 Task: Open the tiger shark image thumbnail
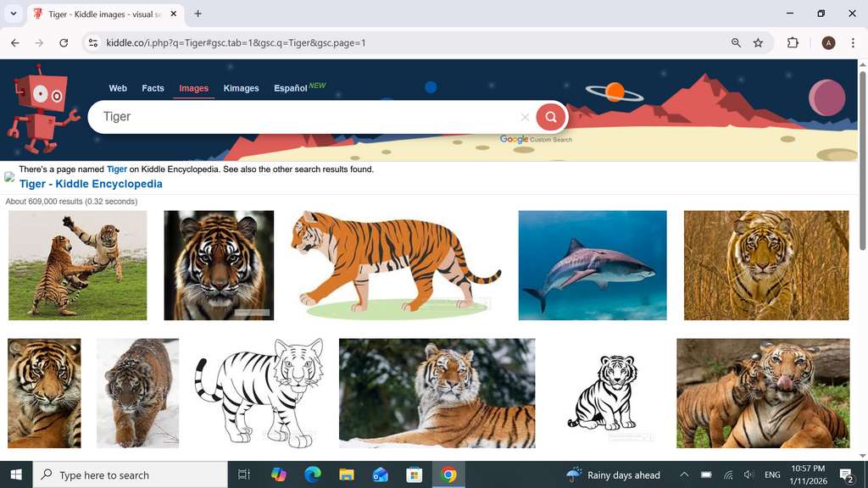coord(593,265)
